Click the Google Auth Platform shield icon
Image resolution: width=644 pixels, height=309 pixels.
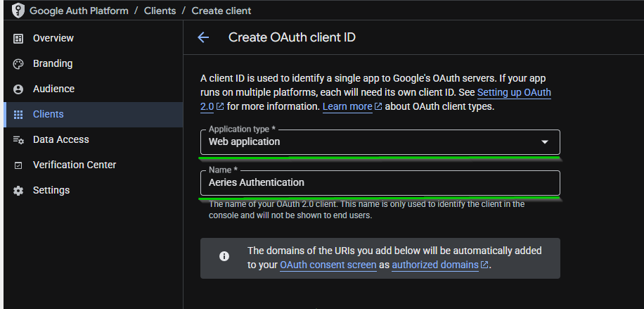tap(18, 11)
